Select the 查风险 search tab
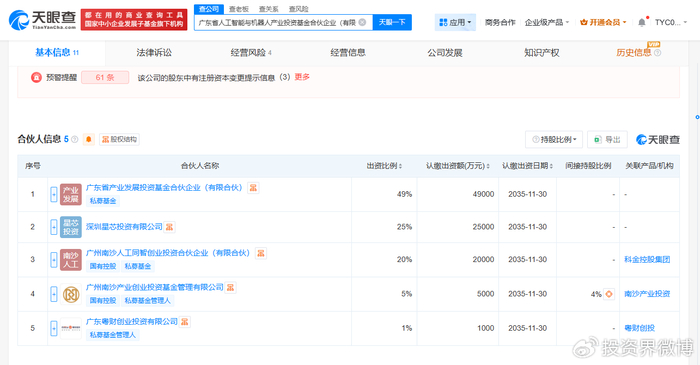Image resolution: width=700 pixels, height=365 pixels. point(298,9)
